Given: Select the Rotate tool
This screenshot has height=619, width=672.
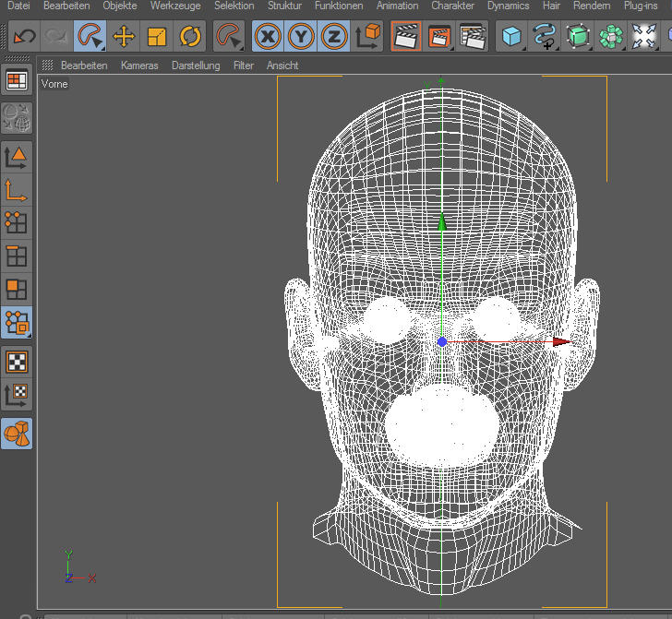Looking at the screenshot, I should (x=190, y=37).
